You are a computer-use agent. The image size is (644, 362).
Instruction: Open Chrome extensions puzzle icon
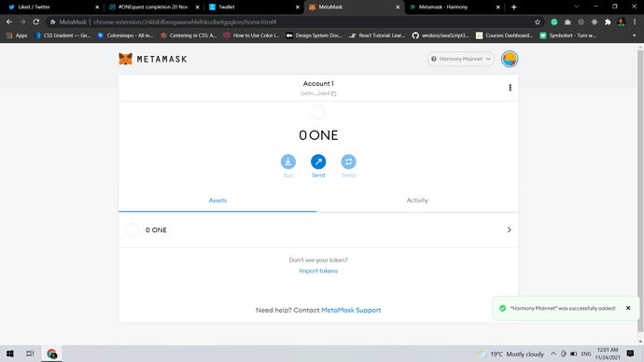click(x=608, y=22)
